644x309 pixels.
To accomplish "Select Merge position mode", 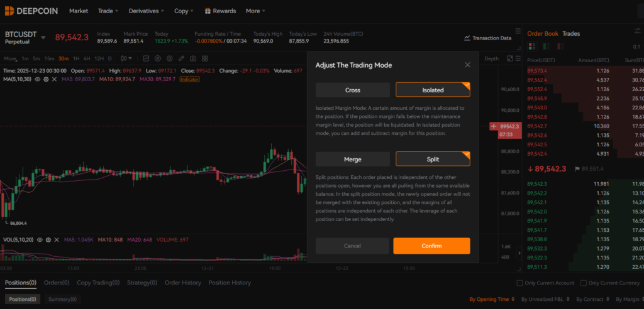I will click(353, 160).
